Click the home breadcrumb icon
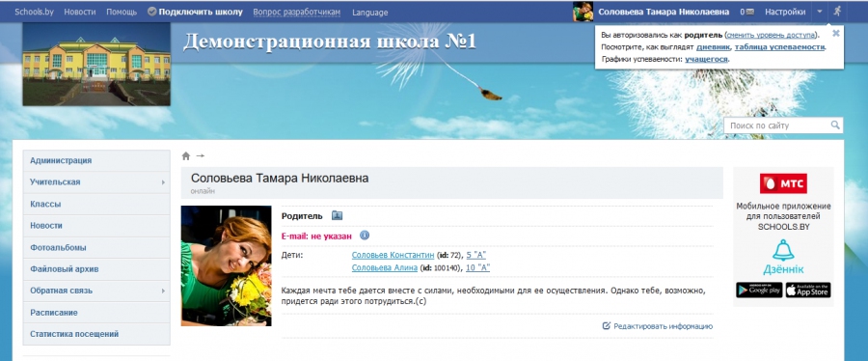The image size is (868, 361). tap(186, 156)
